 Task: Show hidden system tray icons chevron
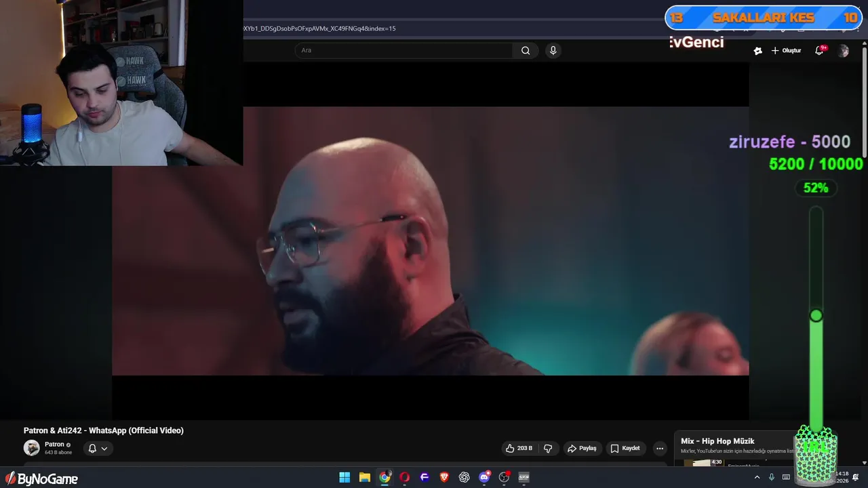[757, 478]
